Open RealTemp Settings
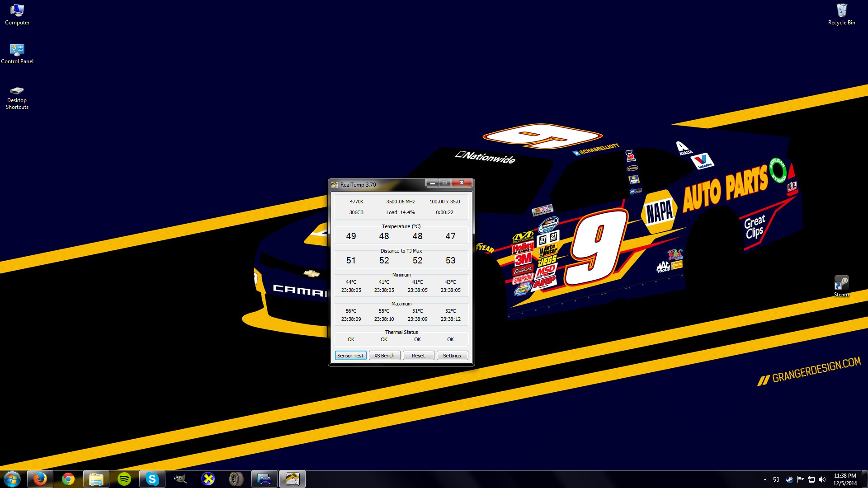The image size is (868, 488). [x=452, y=356]
